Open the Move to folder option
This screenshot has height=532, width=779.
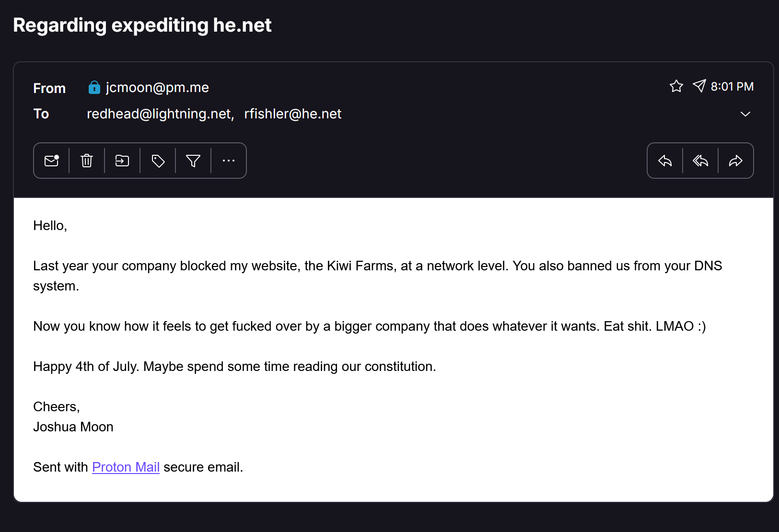(122, 161)
